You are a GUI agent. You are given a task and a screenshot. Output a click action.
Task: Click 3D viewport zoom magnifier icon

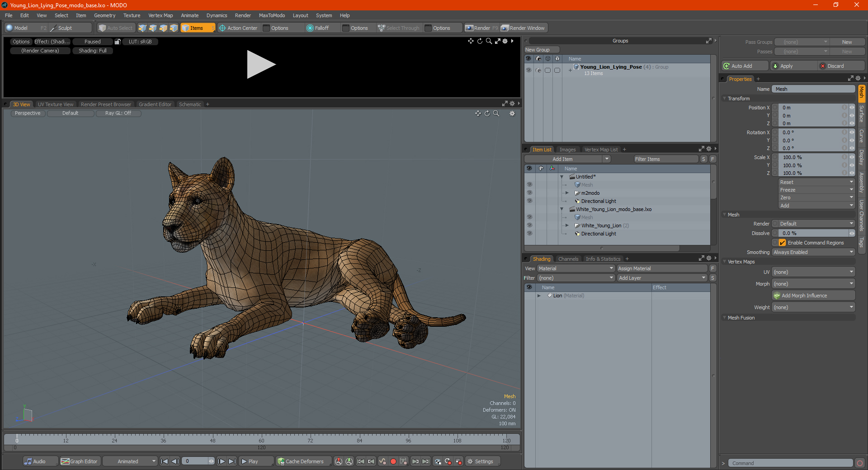pos(496,113)
